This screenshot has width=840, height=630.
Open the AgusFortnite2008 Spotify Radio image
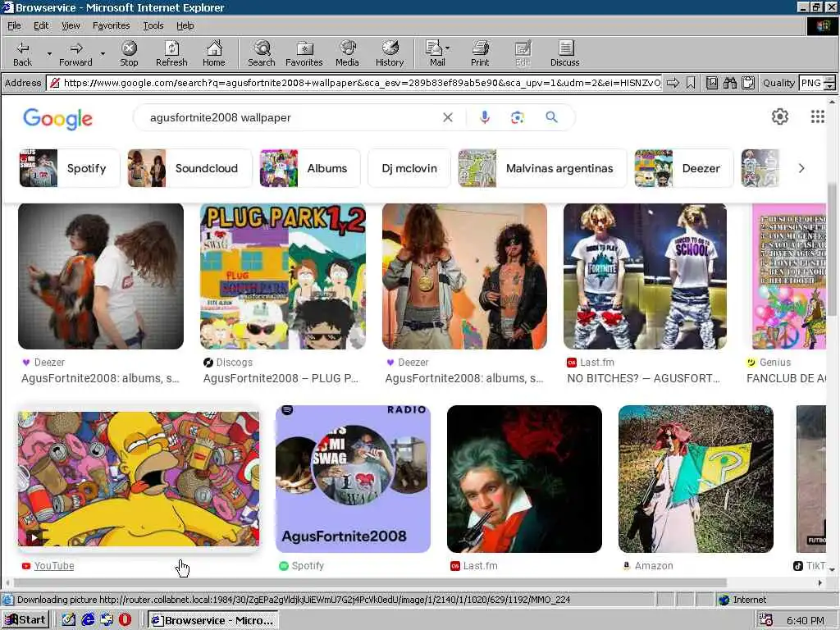[x=353, y=479]
